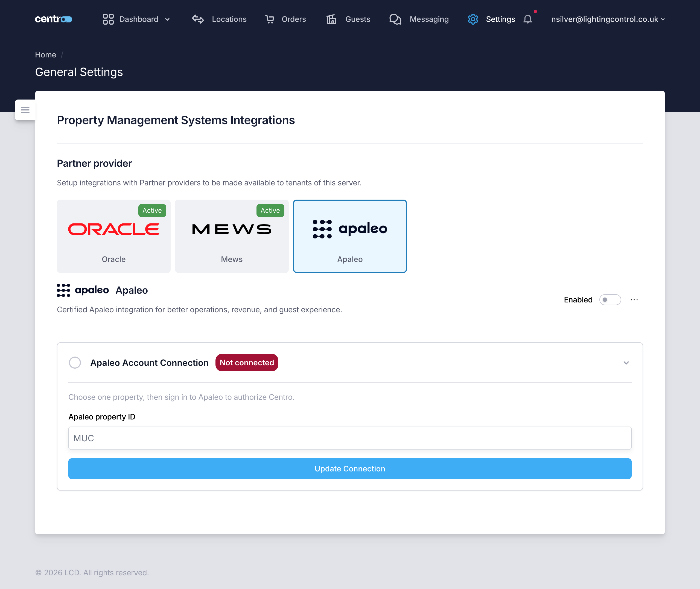Click the Active badge on Mews card
The image size is (700, 589).
pos(270,210)
